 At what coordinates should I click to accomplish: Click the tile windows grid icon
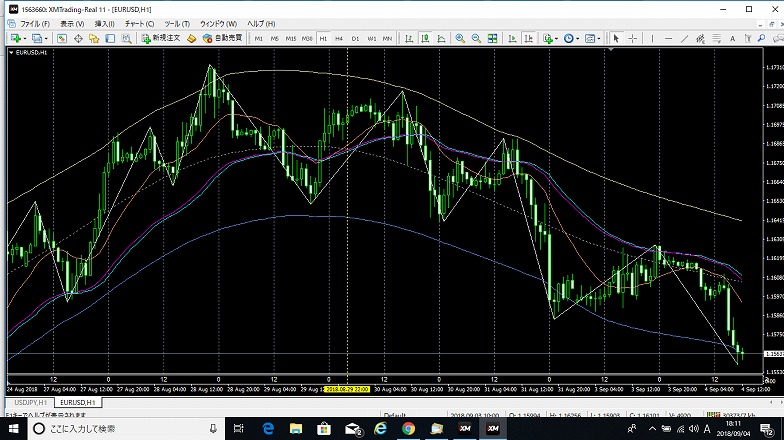[493, 38]
